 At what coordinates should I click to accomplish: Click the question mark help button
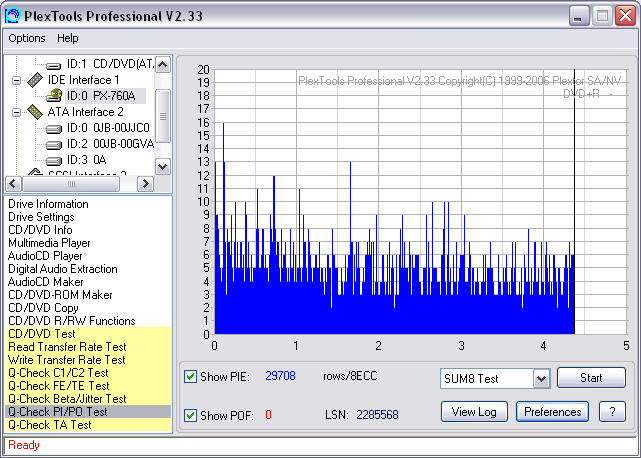pos(612,412)
